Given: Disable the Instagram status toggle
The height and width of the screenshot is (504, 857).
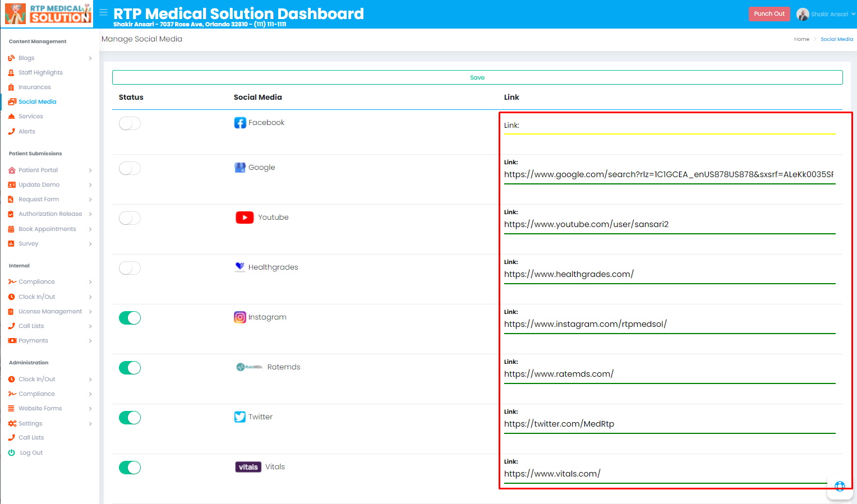Looking at the screenshot, I should [130, 318].
